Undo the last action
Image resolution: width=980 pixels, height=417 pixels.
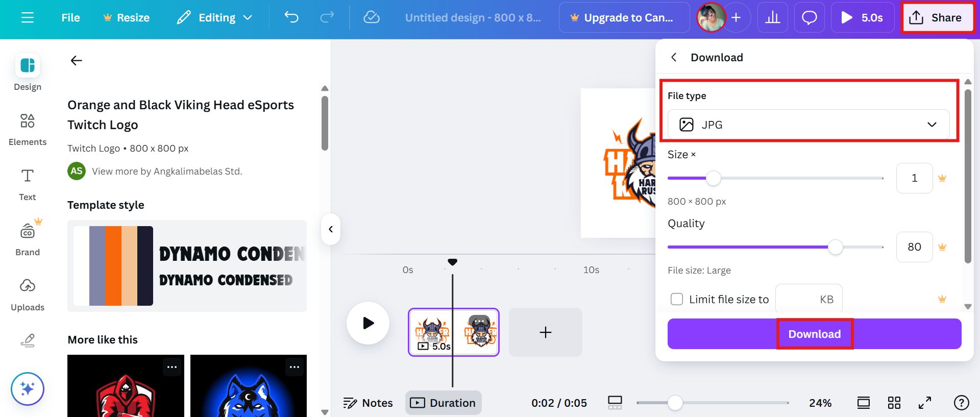coord(291,17)
